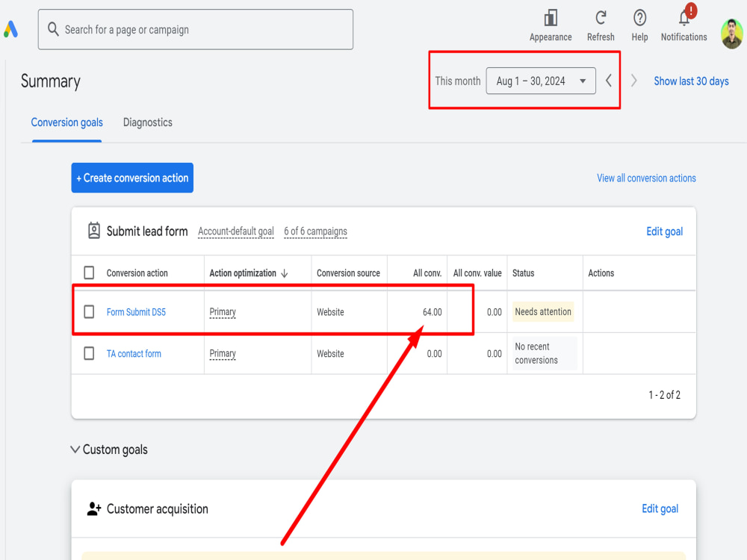
Task: Open the Help question mark icon
Action: tap(640, 18)
